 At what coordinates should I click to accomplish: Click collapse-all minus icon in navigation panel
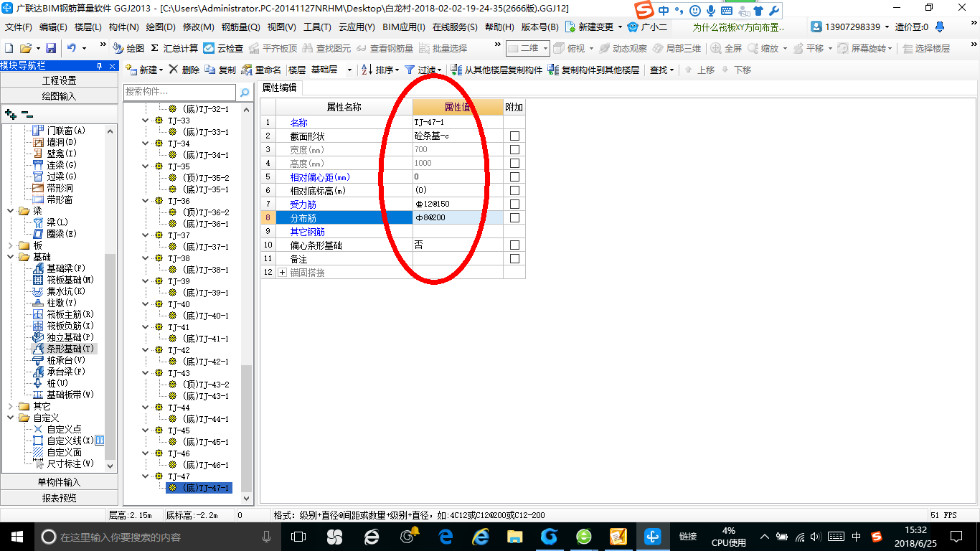tap(27, 114)
